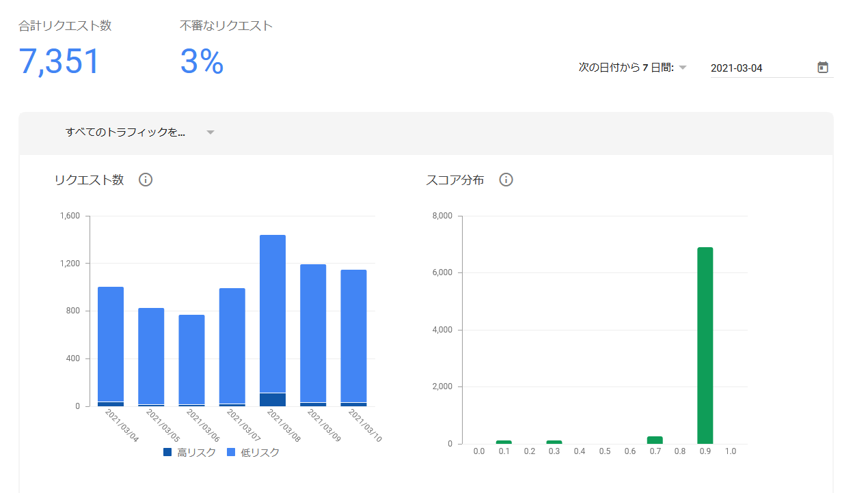Click the 3% suspicious requests value
This screenshot has width=868, height=493.
tap(202, 61)
